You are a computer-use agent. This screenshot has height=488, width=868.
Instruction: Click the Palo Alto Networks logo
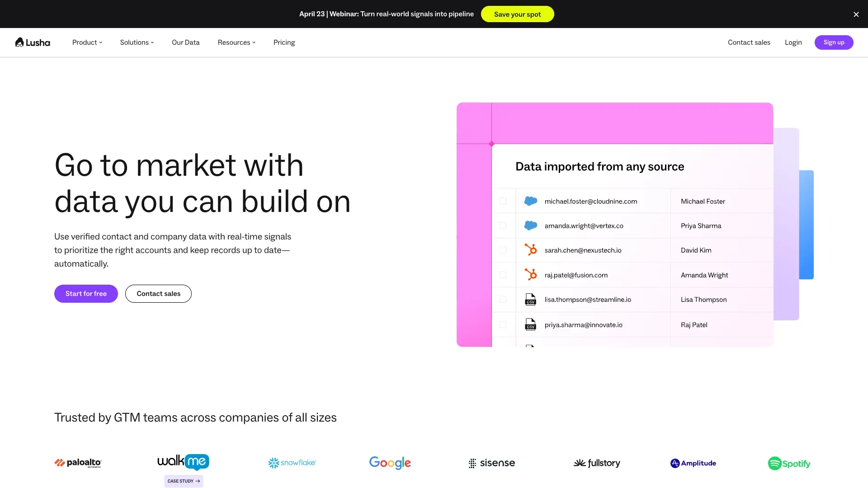click(x=78, y=463)
